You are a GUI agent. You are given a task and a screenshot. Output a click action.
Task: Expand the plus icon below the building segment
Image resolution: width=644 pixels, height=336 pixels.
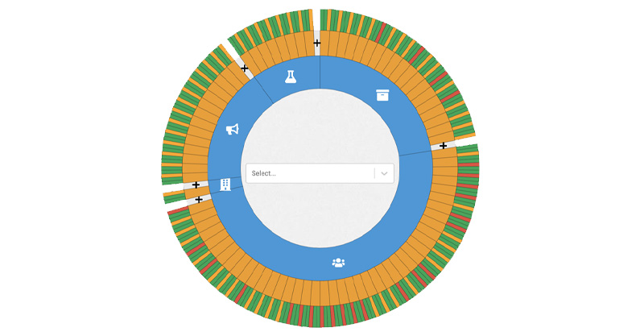pyautogui.click(x=199, y=200)
